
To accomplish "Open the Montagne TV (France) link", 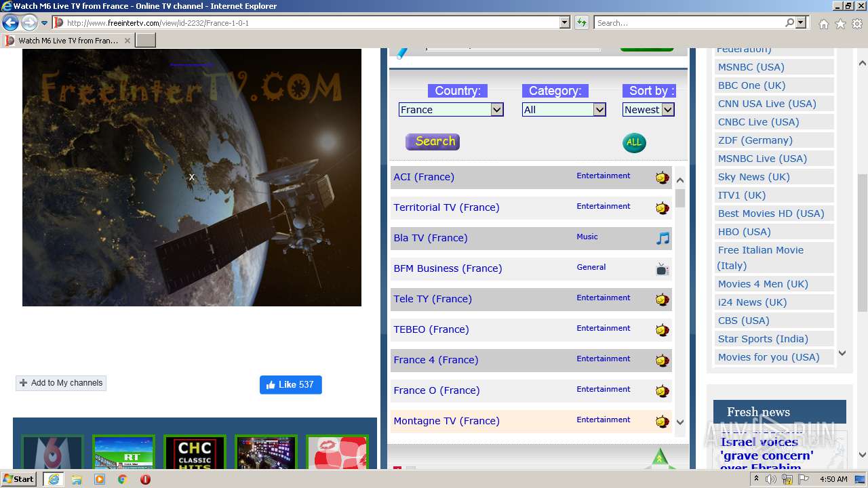I will point(446,421).
